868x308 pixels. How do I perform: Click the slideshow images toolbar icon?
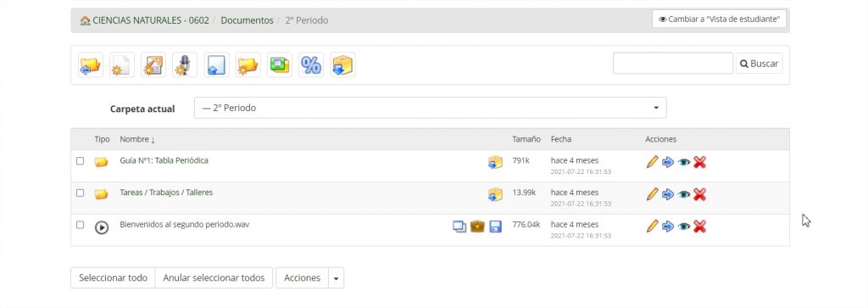pos(280,64)
